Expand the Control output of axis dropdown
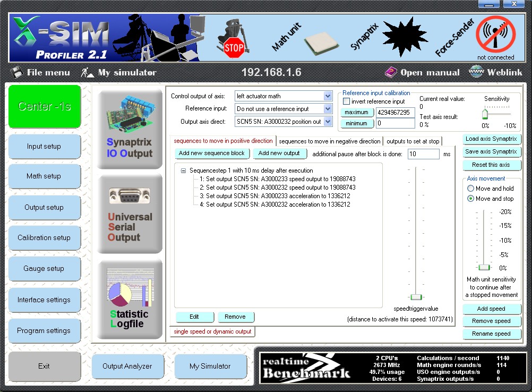The height and width of the screenshot is (392, 532). point(328,96)
